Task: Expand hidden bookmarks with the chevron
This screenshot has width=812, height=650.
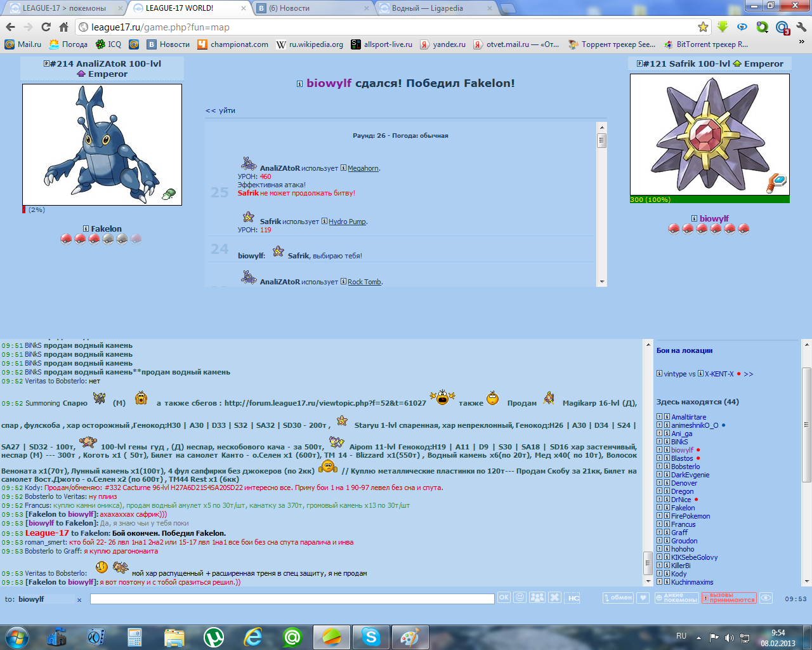Action: (802, 42)
